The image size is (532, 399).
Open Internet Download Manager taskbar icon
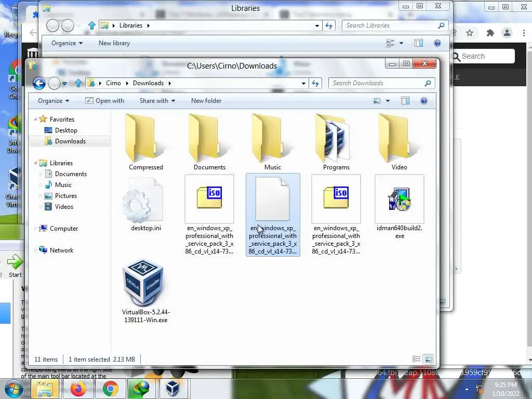[141, 389]
